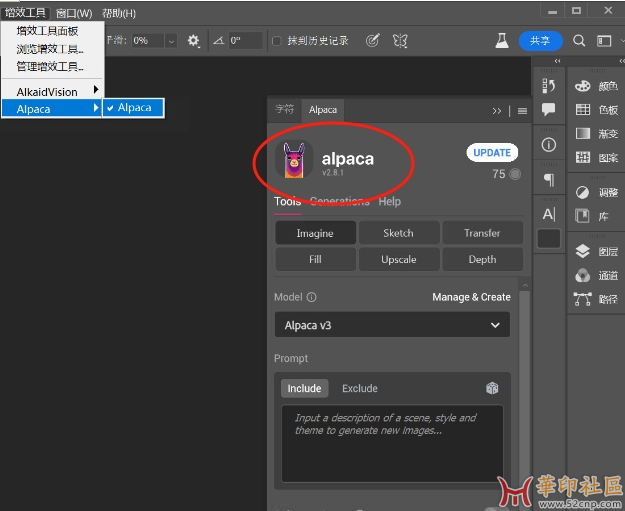Screen dimensions: 625x511
Task: Expand the AlkaidVision submenu
Action: (x=52, y=92)
